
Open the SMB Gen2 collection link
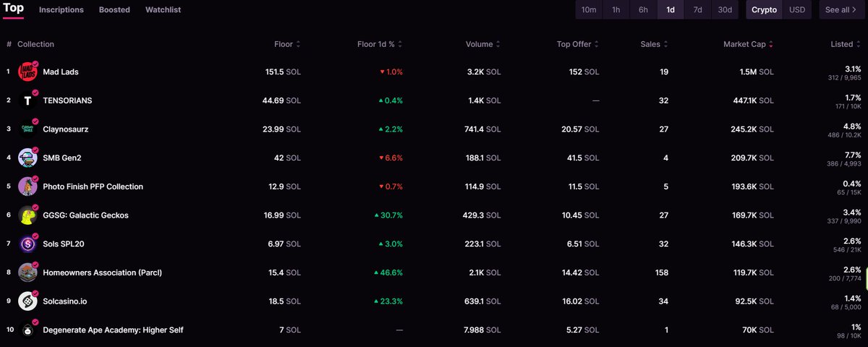(x=62, y=158)
